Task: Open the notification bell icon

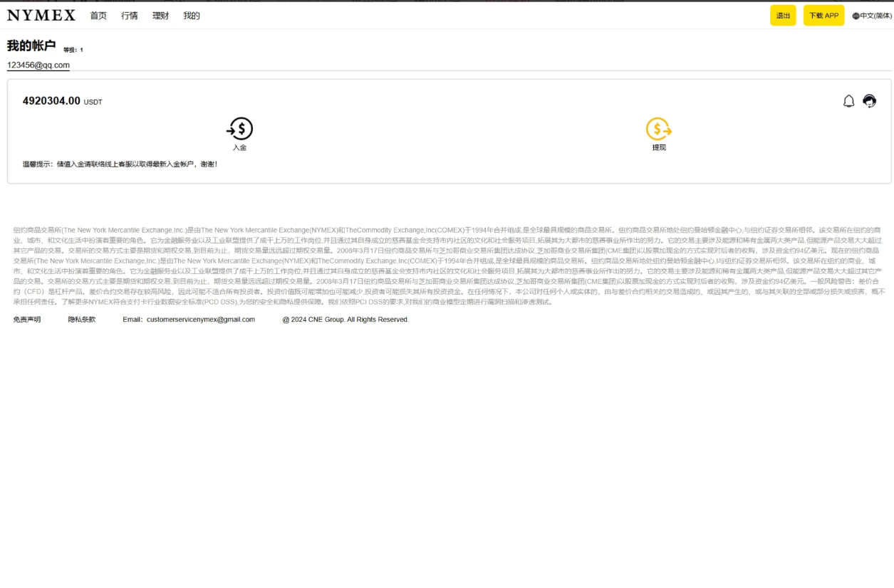Action: point(848,101)
